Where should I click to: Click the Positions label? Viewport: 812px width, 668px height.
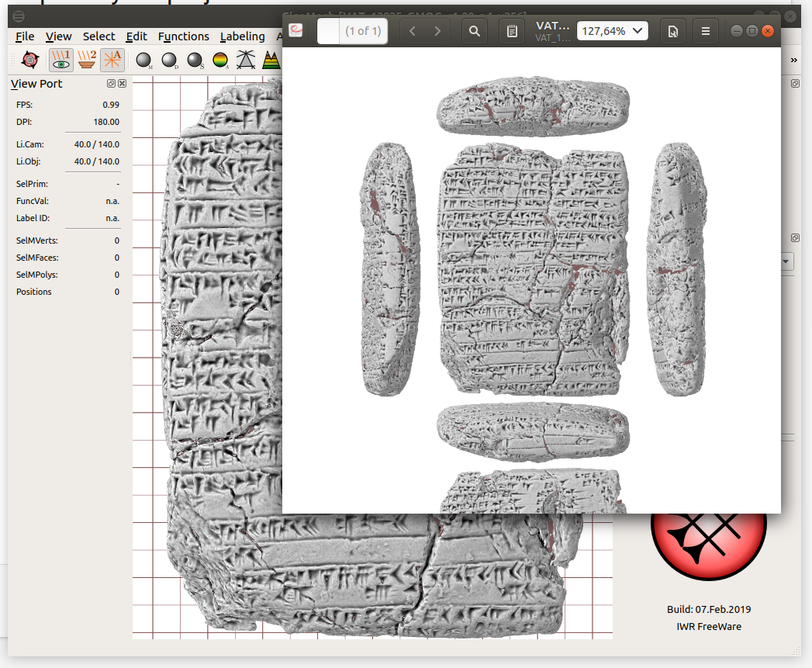pos(33,292)
